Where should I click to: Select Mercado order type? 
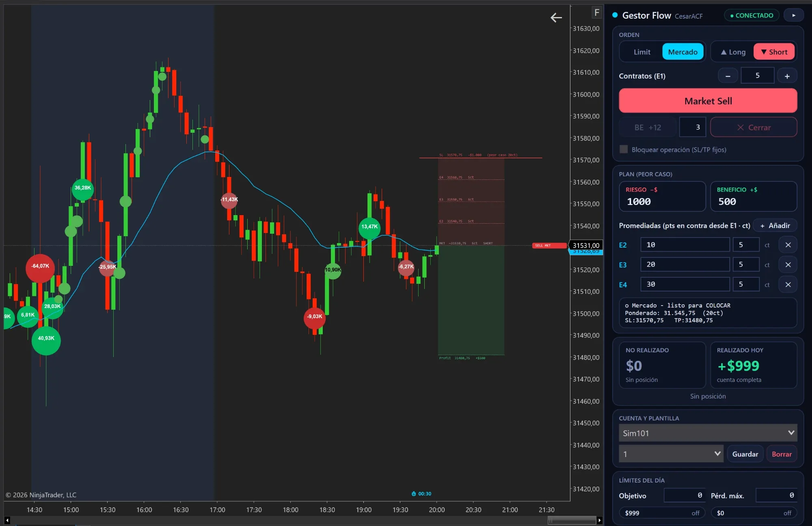tap(683, 52)
